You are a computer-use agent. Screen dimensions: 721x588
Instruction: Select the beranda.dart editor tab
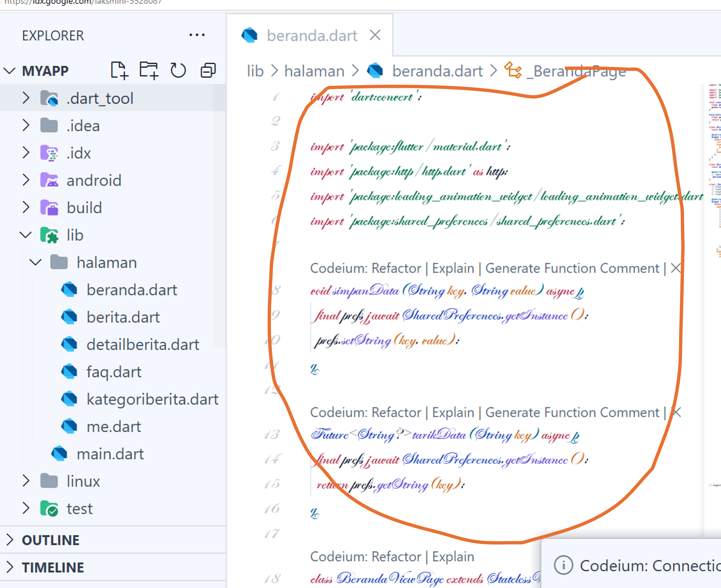[x=311, y=36]
